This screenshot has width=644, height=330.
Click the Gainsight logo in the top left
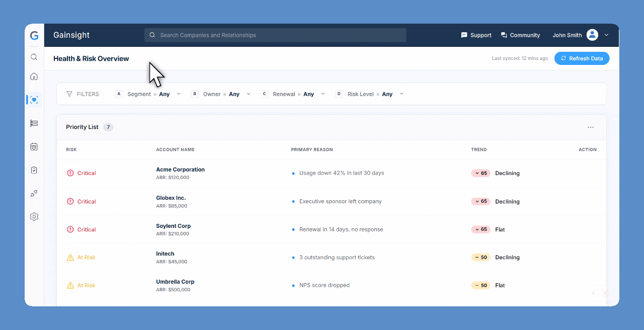34,35
